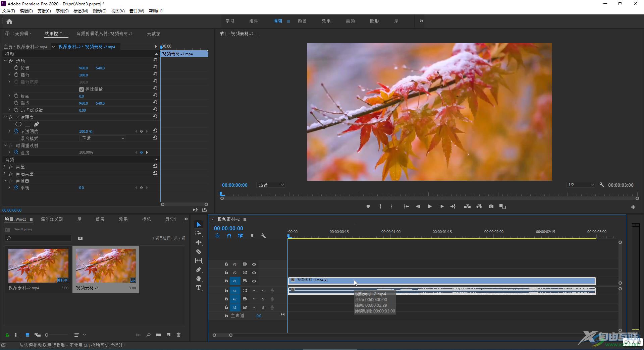Toggle V3 track output eye
The image size is (644, 350).
click(x=254, y=265)
